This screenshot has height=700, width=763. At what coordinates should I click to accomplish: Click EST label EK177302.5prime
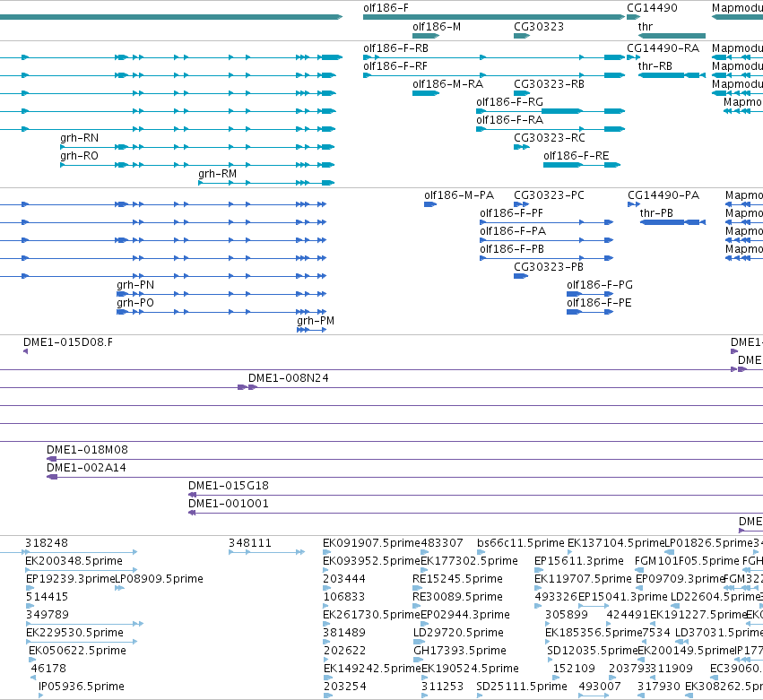tap(469, 561)
